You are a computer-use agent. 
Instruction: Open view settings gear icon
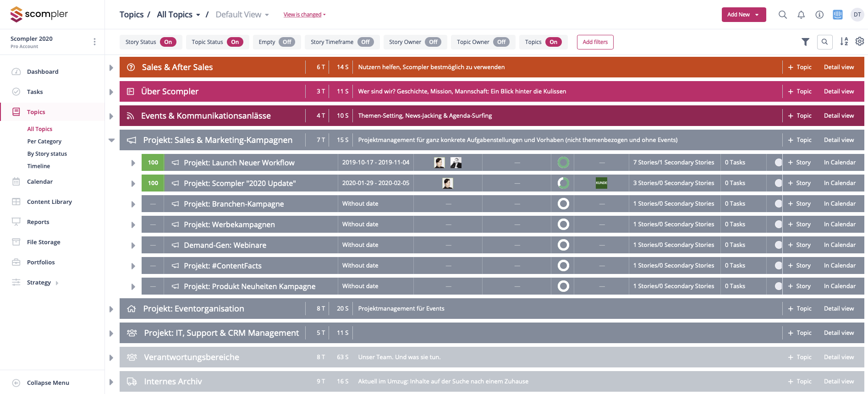pyautogui.click(x=860, y=42)
